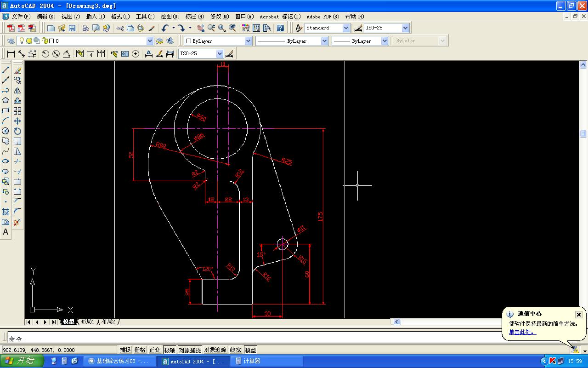Expand the Undo history arrow
588x368 pixels.
pyautogui.click(x=173, y=28)
